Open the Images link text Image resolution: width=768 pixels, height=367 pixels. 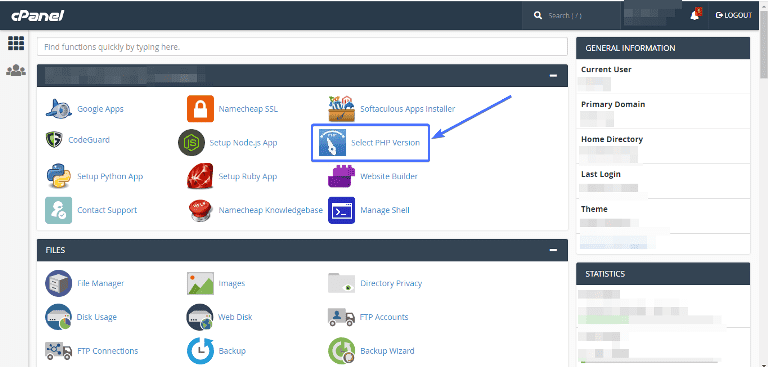tap(232, 283)
